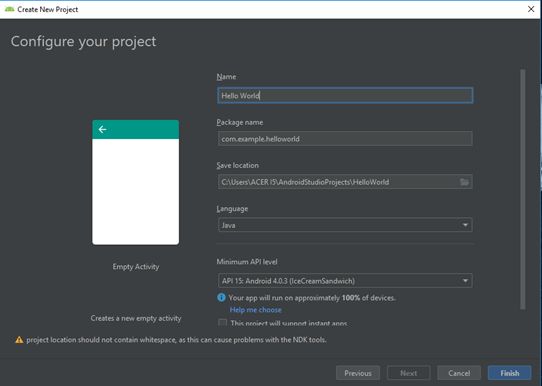
Task: Select the Java language combo box
Action: (345, 225)
